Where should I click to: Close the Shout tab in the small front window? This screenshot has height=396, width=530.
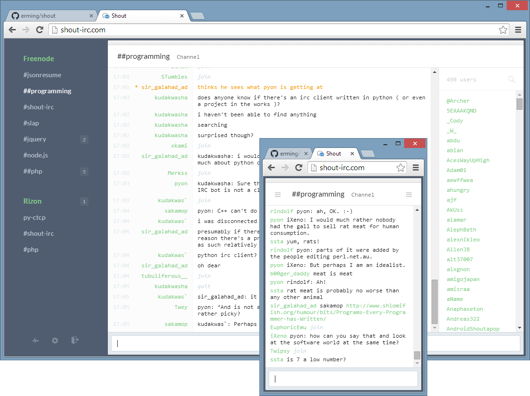pyautogui.click(x=352, y=153)
